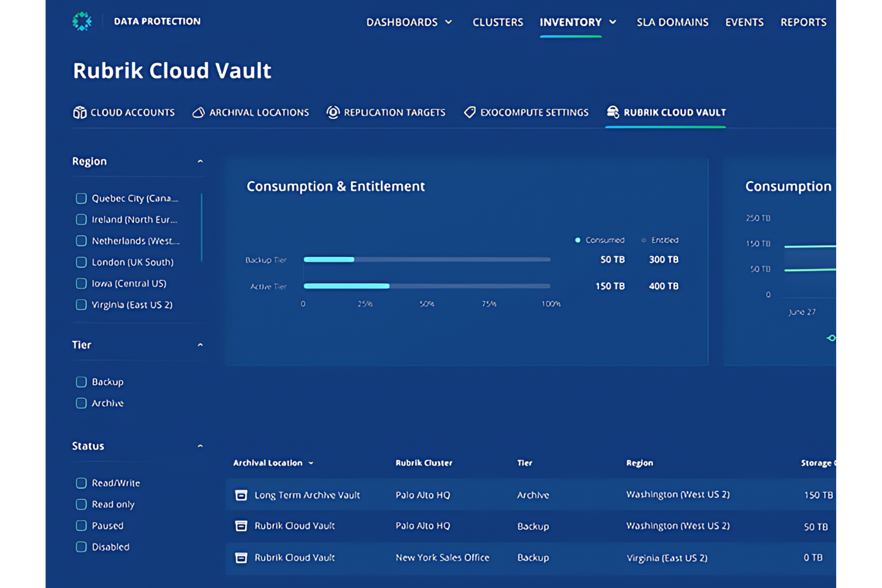The image size is (882, 588).
Task: Tick the Read only status checkbox
Action: pos(82,505)
